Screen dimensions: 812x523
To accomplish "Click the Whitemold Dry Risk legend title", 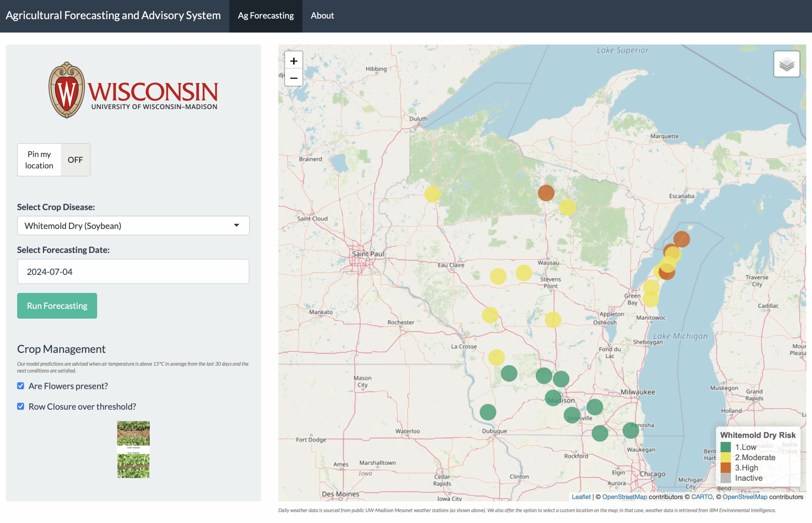I will [758, 435].
